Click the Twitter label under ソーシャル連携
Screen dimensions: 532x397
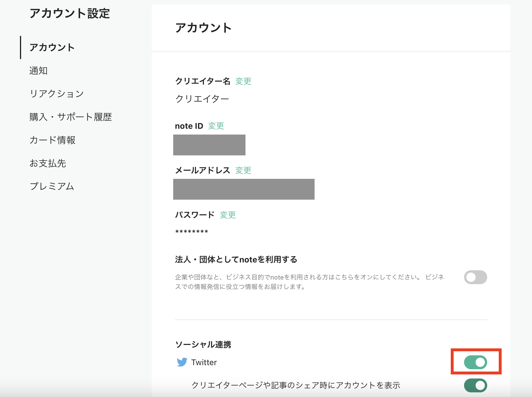[x=204, y=362]
